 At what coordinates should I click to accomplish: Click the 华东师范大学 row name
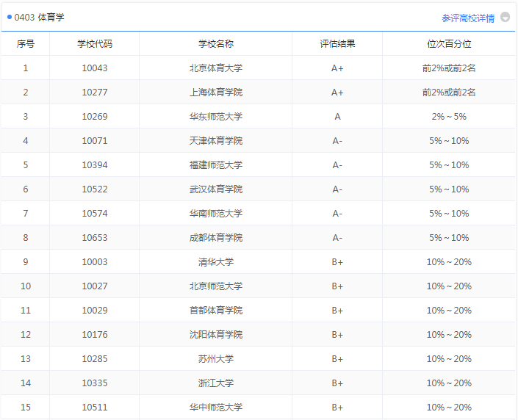215,117
